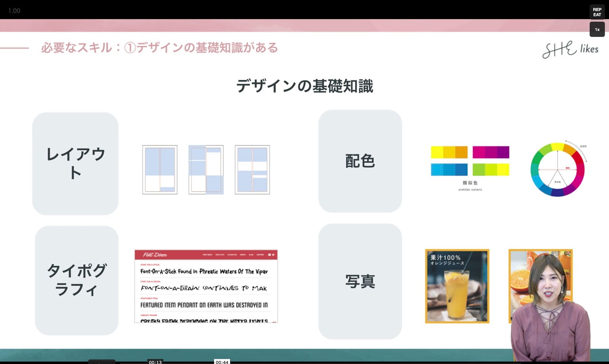
Task: Jump to the 00:13 timeline marker
Action: pyautogui.click(x=155, y=362)
